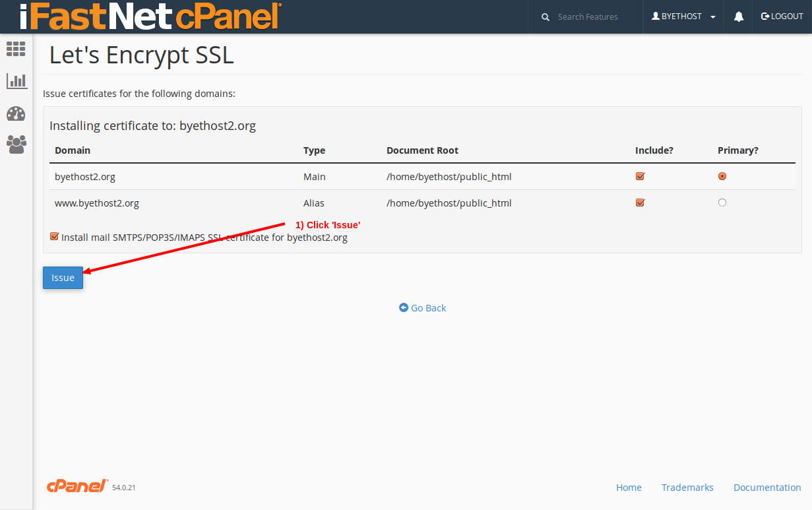Viewport: 812px width, 510px height.
Task: Click the Alias type cell
Action: point(314,203)
